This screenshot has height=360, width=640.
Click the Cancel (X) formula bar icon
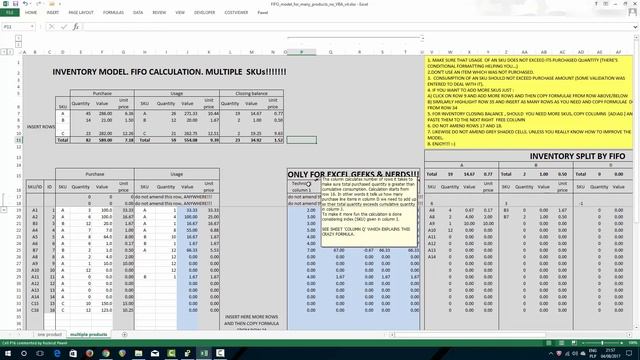click(x=51, y=27)
